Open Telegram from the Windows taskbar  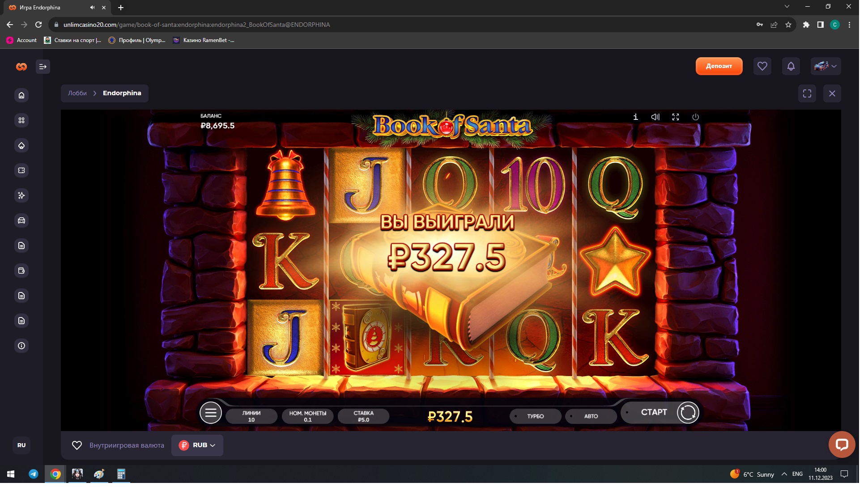pos(34,474)
